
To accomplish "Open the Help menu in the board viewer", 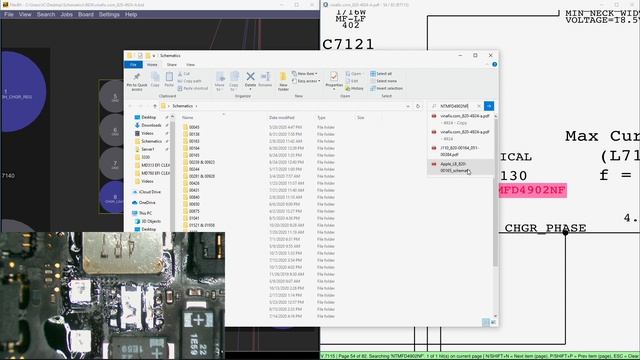I will [x=131, y=14].
